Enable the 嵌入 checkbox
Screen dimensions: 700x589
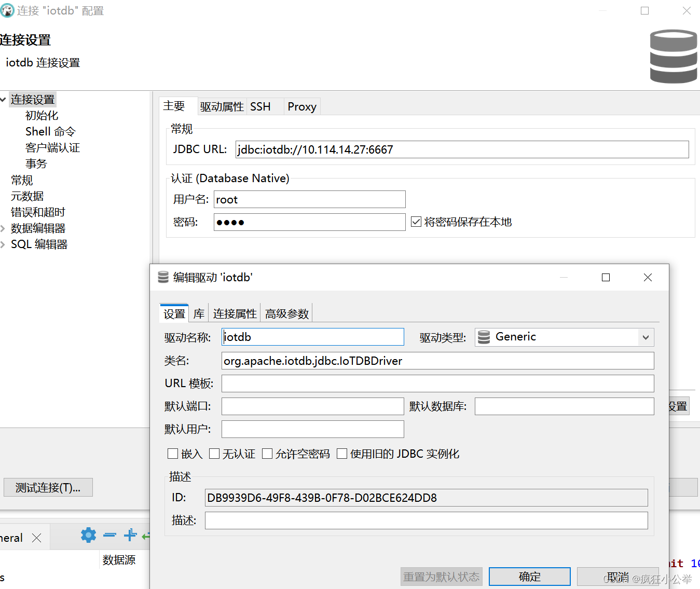pyautogui.click(x=173, y=454)
